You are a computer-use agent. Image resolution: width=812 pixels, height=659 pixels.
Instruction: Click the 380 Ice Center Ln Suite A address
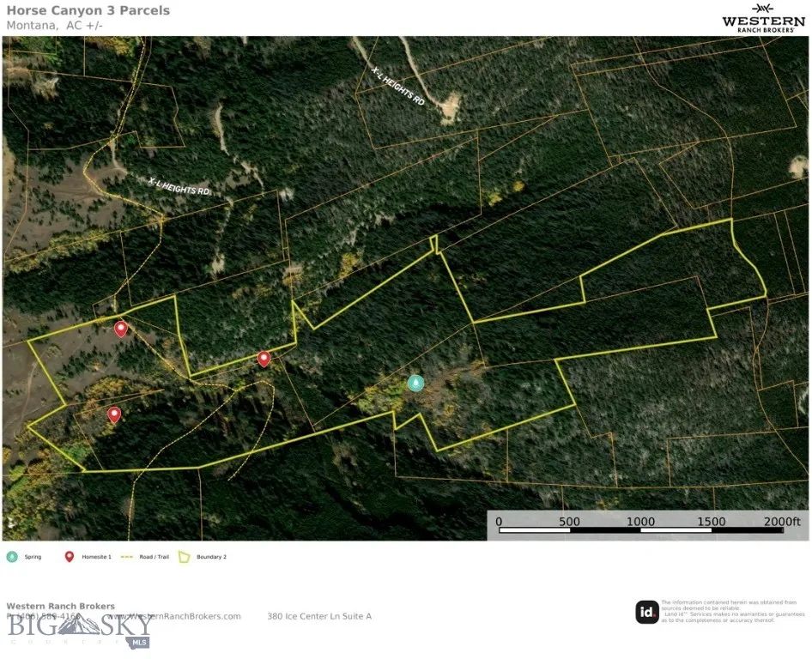click(319, 615)
